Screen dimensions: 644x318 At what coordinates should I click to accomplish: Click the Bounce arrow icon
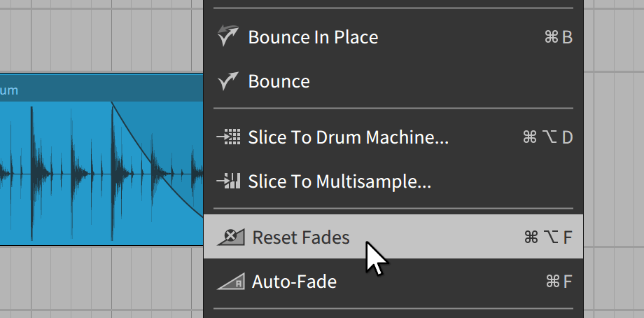[x=229, y=81]
